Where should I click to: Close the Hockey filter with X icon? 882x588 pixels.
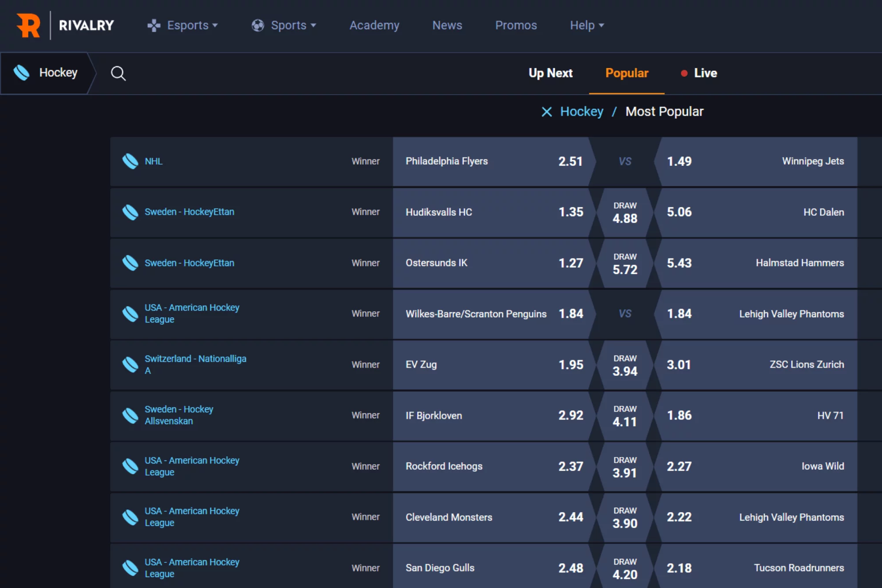[x=546, y=112]
